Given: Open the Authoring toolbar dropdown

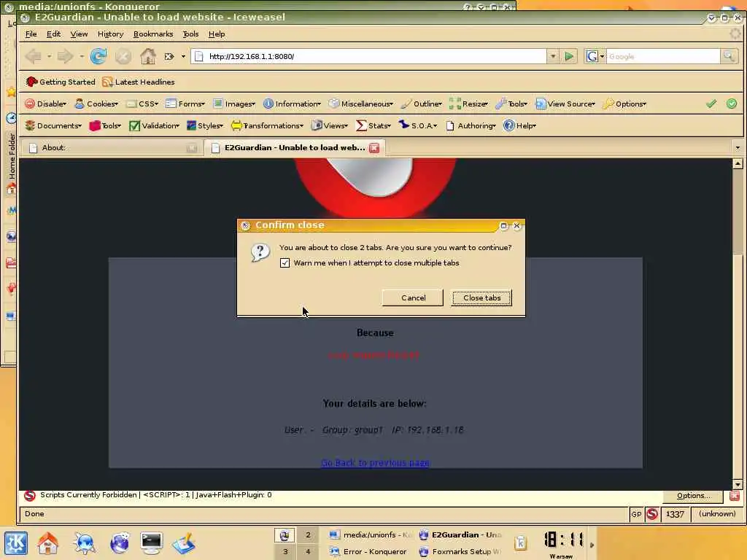Looking at the screenshot, I should (471, 125).
